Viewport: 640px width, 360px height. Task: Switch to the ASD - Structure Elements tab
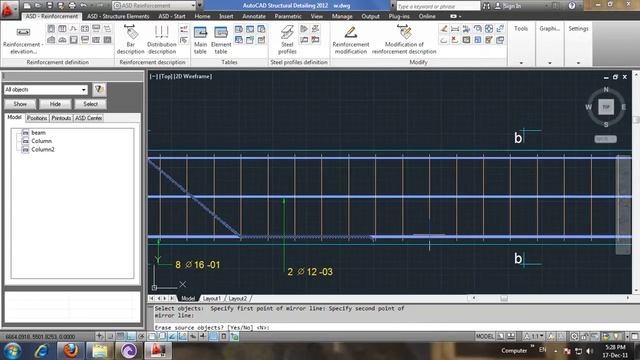point(118,16)
